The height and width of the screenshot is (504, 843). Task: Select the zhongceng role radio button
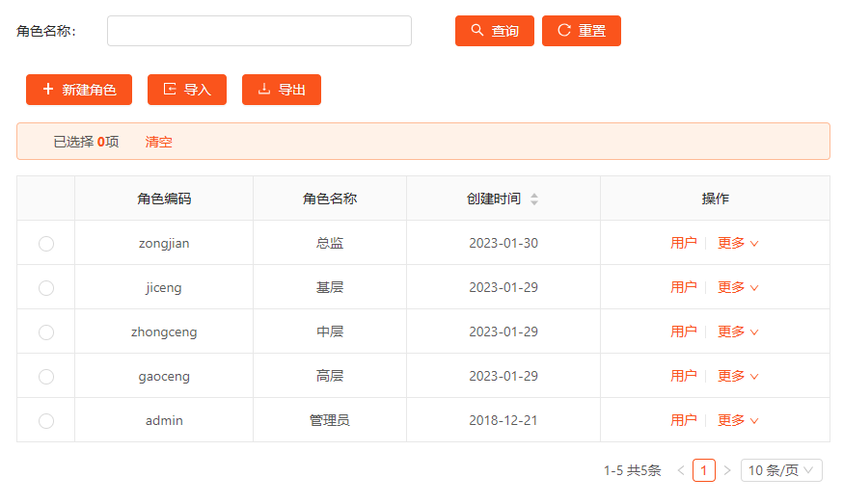46,332
